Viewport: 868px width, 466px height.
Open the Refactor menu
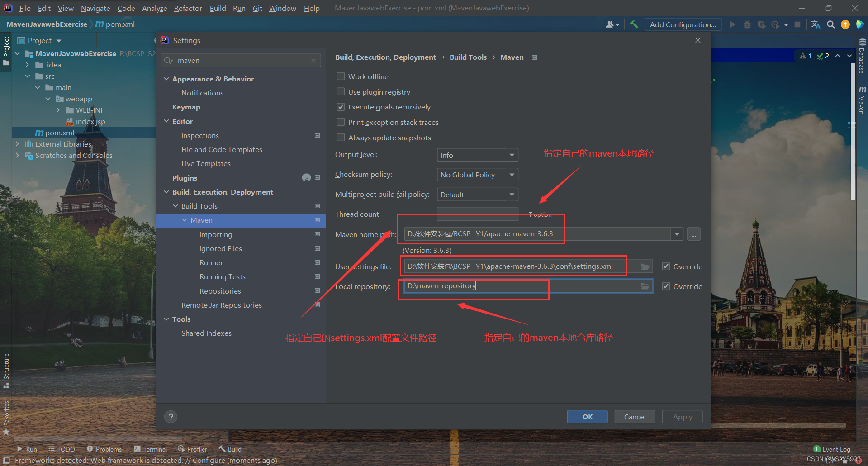pos(188,8)
